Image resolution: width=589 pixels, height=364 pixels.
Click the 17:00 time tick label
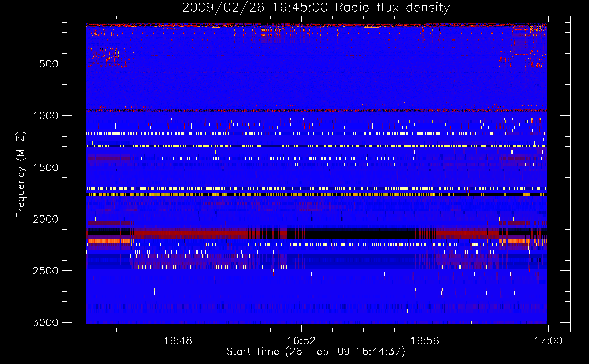[x=548, y=341]
